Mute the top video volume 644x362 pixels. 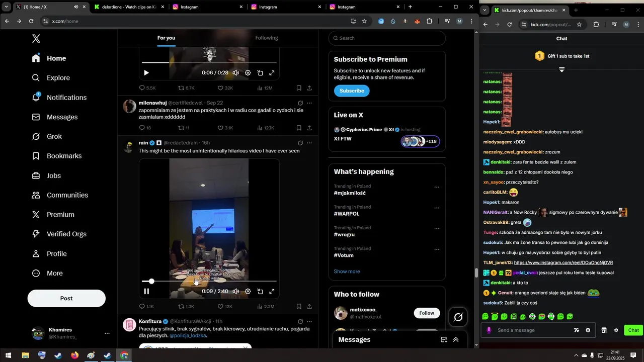point(235,73)
